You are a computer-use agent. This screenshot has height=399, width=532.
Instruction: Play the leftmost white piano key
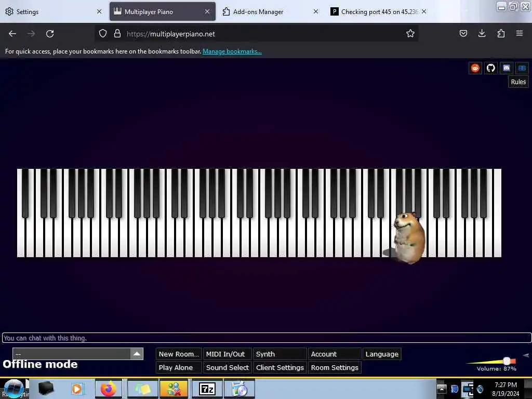pos(21,237)
